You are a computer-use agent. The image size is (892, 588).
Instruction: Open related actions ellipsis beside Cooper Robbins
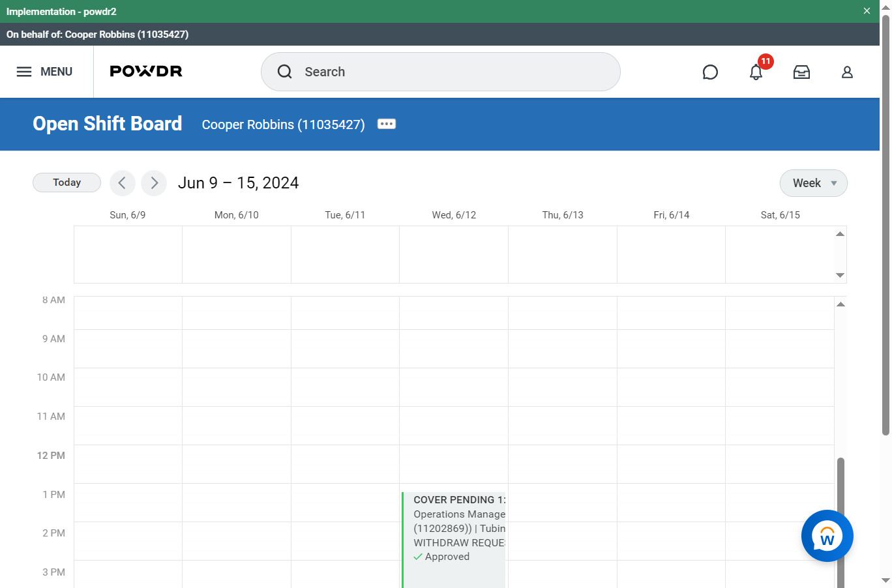(x=387, y=124)
